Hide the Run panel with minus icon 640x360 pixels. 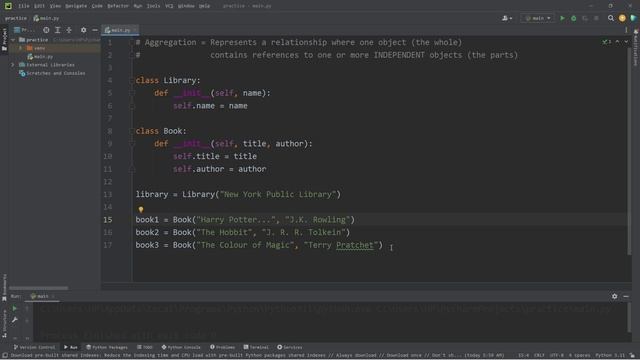(x=626, y=296)
